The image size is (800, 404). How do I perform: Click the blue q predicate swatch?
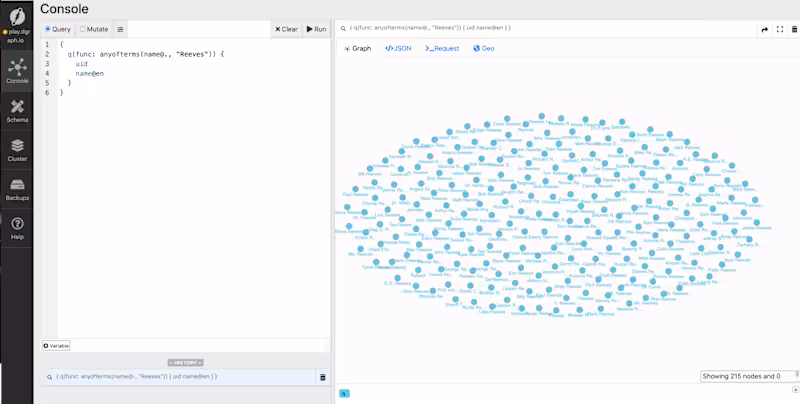(344, 393)
